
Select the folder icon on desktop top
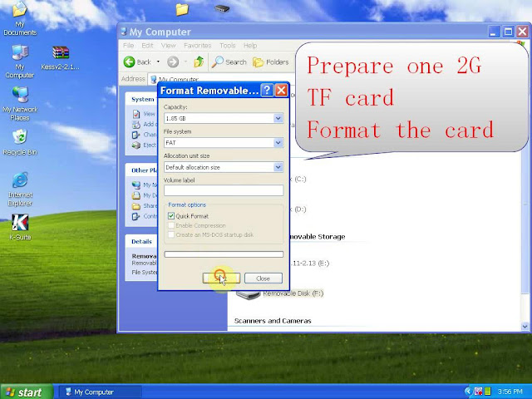(x=182, y=9)
